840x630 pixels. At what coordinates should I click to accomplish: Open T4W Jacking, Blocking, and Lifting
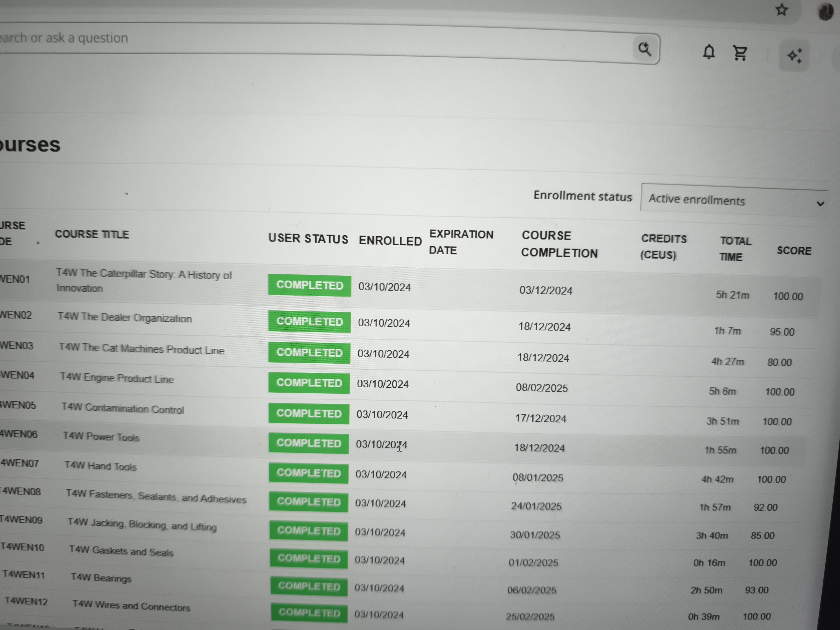click(142, 524)
